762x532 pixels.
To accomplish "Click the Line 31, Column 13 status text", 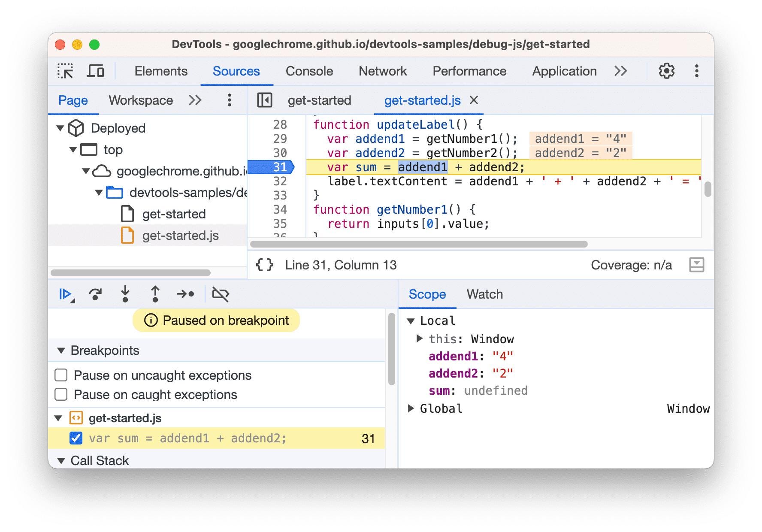I will point(341,265).
